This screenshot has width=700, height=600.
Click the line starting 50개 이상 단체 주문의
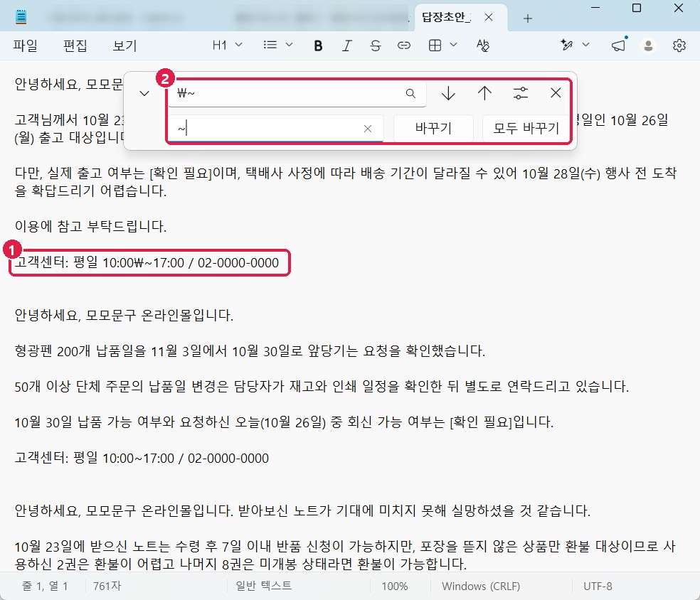coord(322,386)
